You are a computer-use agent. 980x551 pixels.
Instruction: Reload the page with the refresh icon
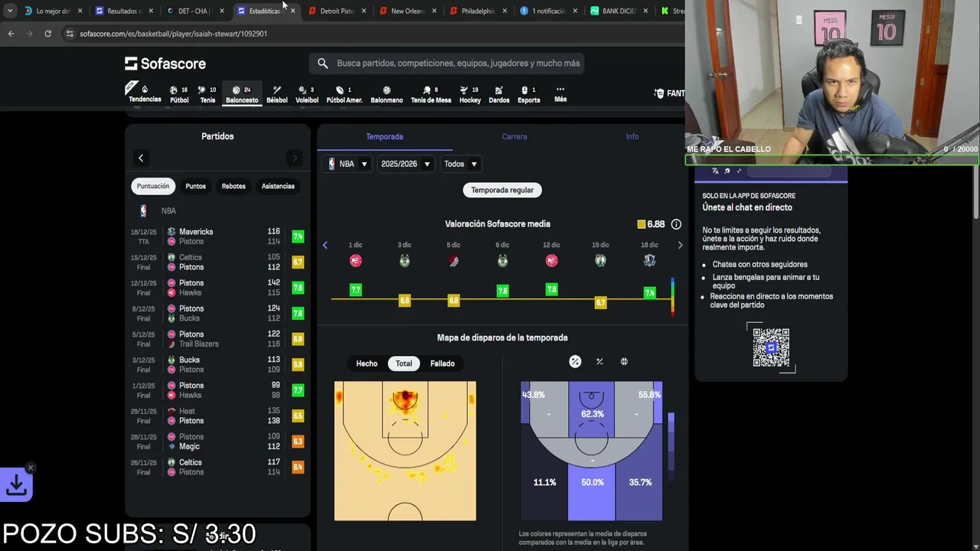(47, 34)
